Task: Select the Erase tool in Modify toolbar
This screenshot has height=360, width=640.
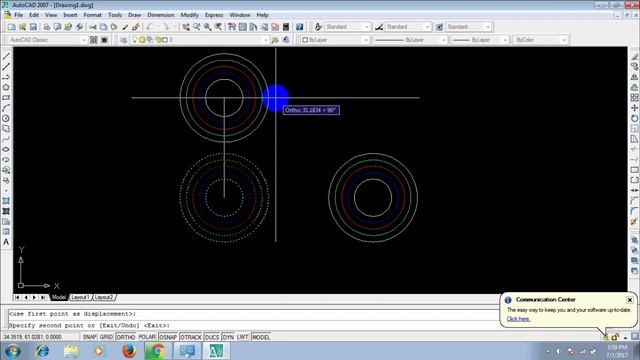Action: pos(634,56)
